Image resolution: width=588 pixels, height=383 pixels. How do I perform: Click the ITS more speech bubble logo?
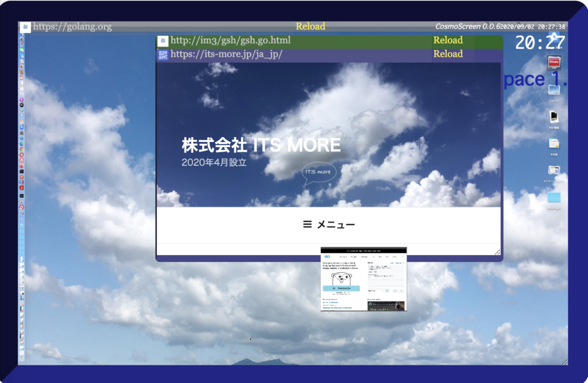pos(319,173)
